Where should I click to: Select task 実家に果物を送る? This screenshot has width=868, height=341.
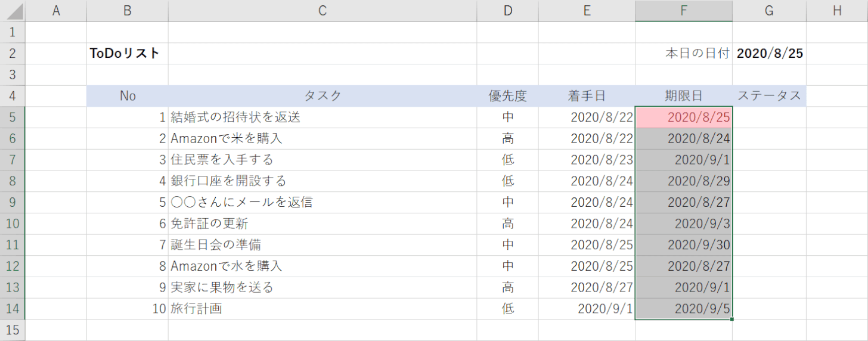(x=323, y=287)
